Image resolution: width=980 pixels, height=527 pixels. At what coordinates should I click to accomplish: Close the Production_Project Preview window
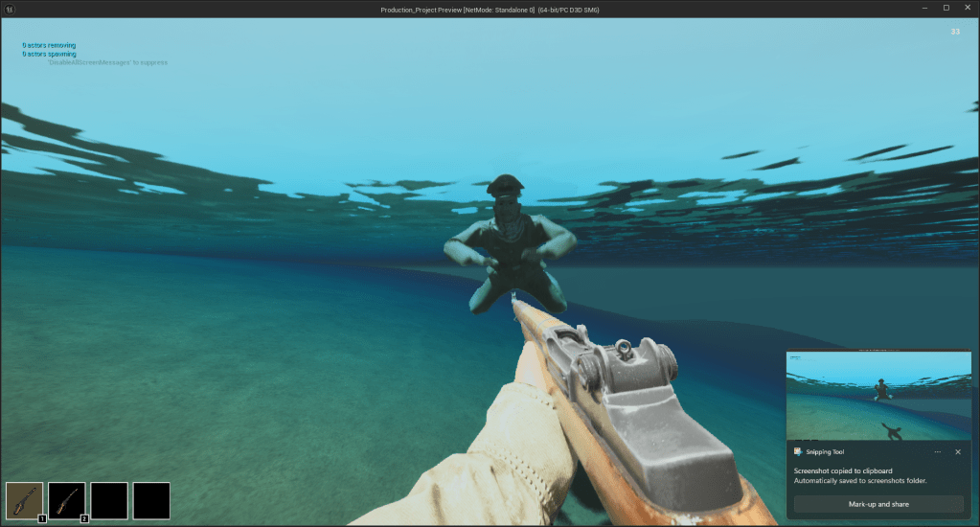(969, 8)
